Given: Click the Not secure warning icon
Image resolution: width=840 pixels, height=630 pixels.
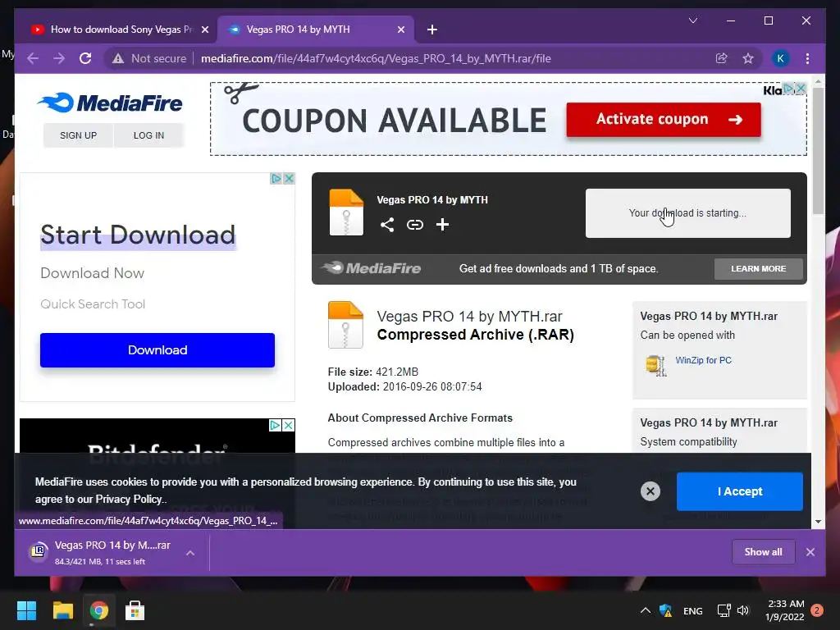Looking at the screenshot, I should [118, 58].
